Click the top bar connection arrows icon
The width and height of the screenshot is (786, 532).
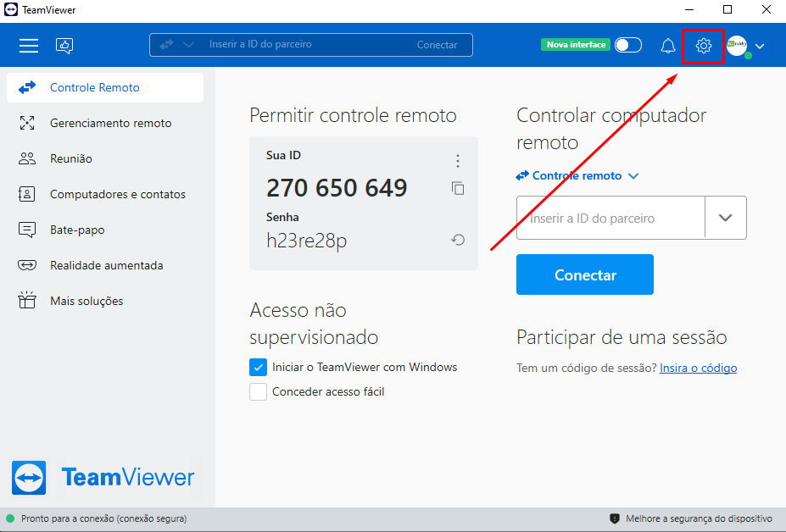point(166,45)
